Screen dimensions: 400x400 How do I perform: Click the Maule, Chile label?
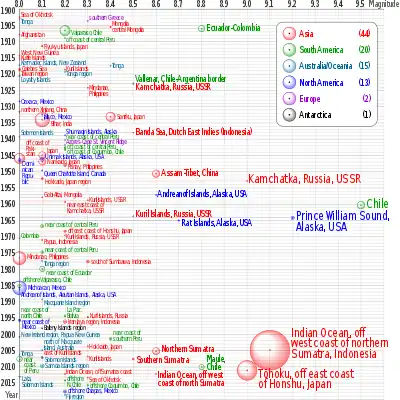pos(215,363)
